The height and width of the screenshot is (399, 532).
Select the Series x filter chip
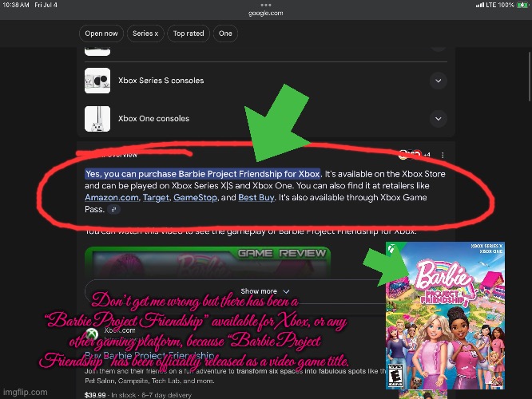(x=145, y=34)
